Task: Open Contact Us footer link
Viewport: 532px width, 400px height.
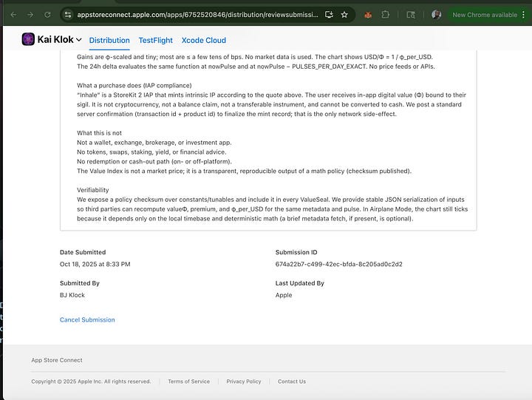Action: [292, 382]
